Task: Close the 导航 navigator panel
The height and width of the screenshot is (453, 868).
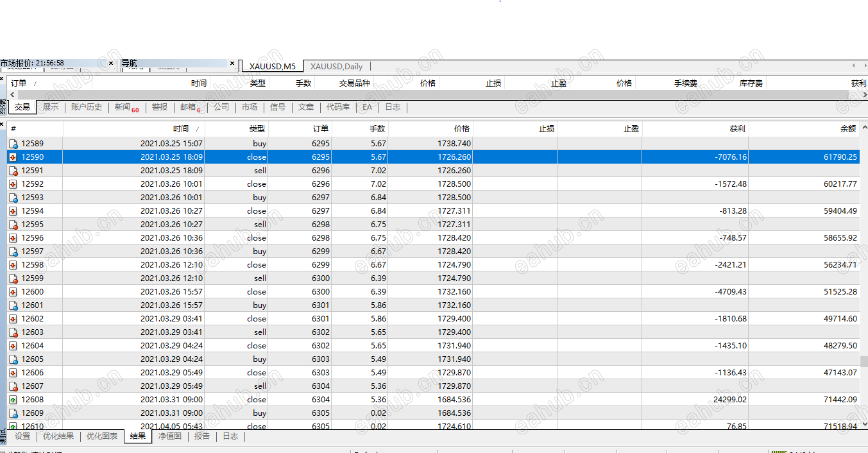Action: pyautogui.click(x=232, y=63)
